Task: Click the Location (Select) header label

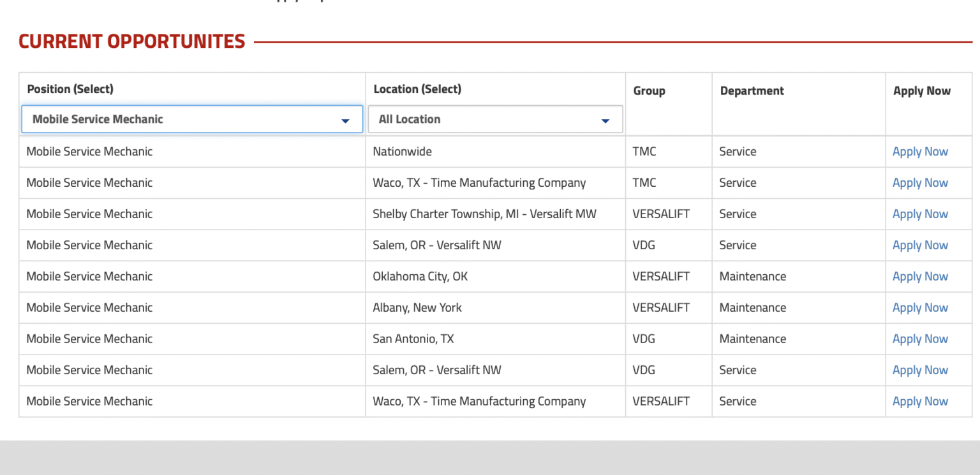Action: click(417, 89)
